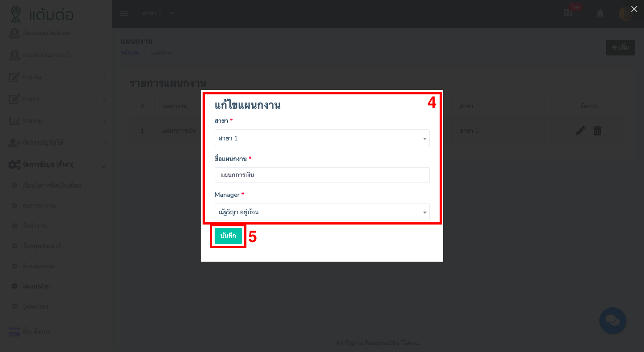Go to วันหยุดประจำปี settings item
Image resolution: width=644 pixels, height=352 pixels.
pos(42,246)
